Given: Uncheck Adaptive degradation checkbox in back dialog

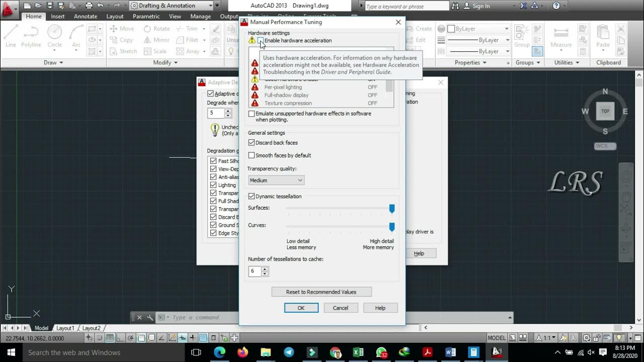Looking at the screenshot, I should pos(210,94).
